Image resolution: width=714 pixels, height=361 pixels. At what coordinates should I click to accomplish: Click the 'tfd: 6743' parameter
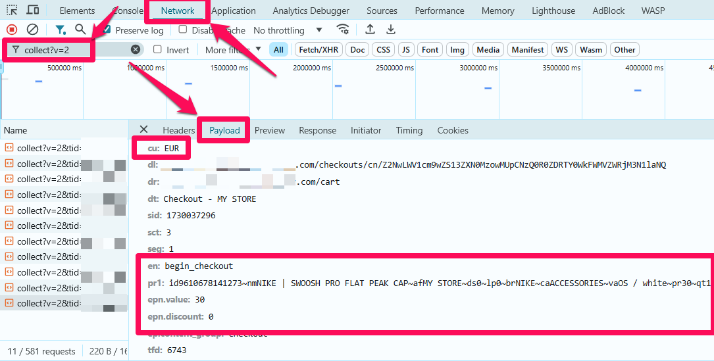(x=167, y=350)
